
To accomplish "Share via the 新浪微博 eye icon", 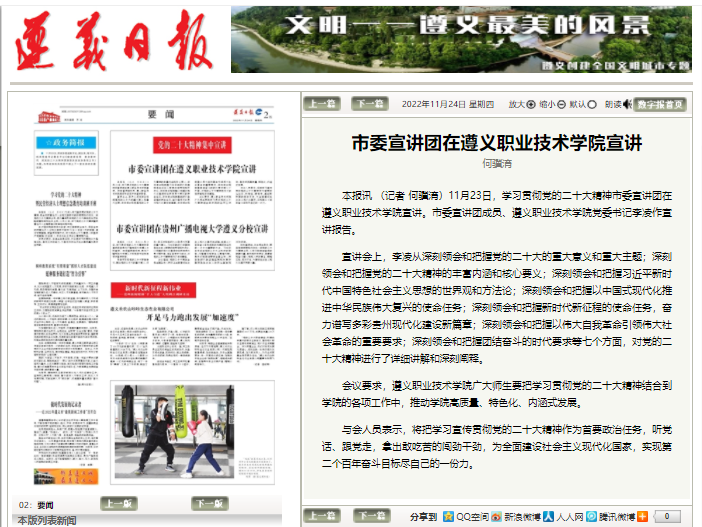I will point(496,517).
